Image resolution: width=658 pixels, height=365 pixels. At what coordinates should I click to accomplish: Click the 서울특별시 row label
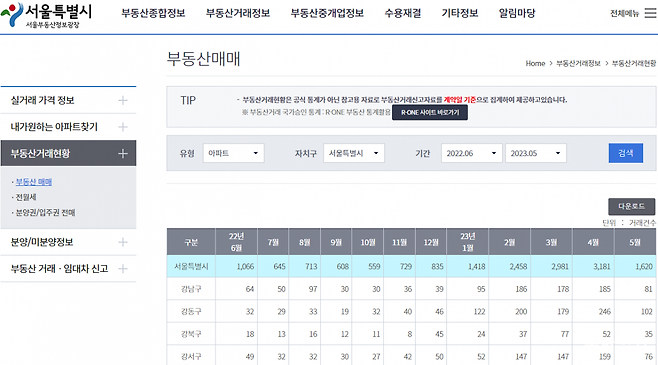click(191, 266)
